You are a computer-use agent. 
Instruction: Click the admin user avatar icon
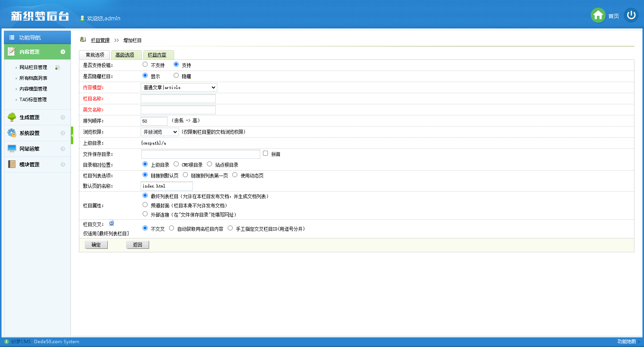[82, 18]
